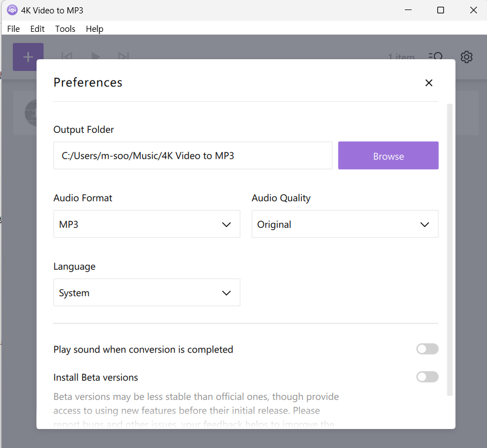
Task: Click the Browse button
Action: click(388, 156)
